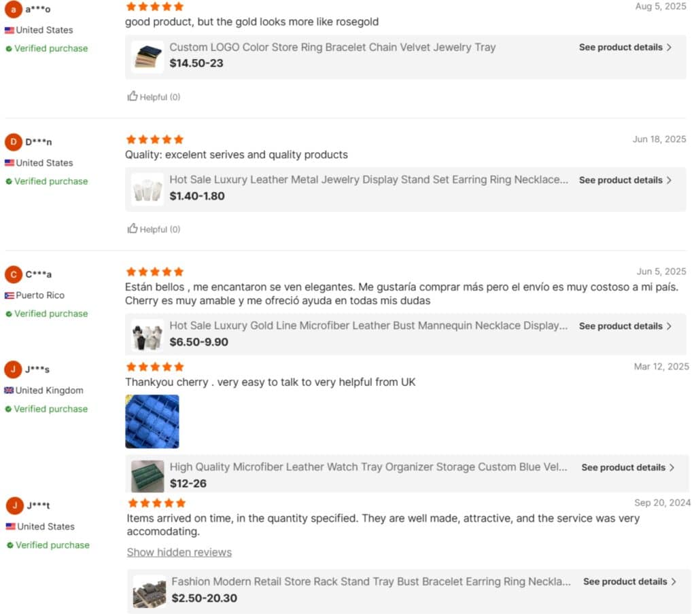Image resolution: width=696 pixels, height=616 pixels.
Task: See product details for Watch Tray Organizer
Action: [627, 467]
